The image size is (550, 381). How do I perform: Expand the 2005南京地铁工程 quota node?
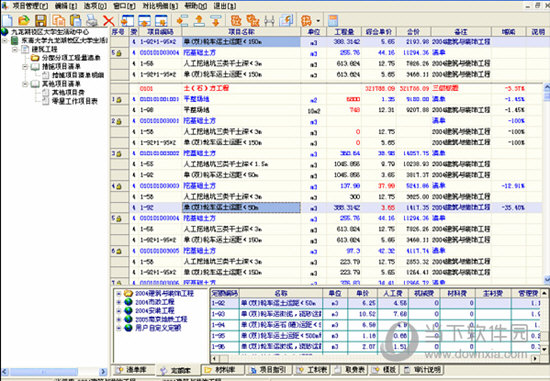pyautogui.click(x=119, y=319)
